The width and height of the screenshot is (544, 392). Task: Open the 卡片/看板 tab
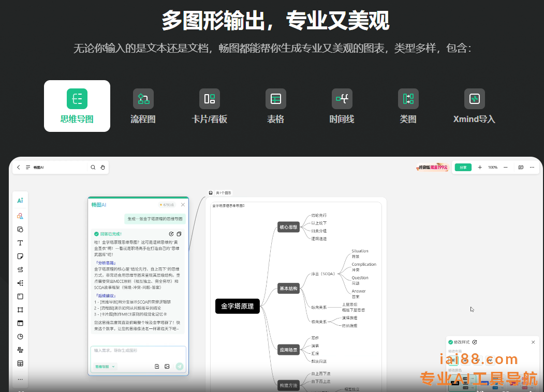click(x=210, y=106)
